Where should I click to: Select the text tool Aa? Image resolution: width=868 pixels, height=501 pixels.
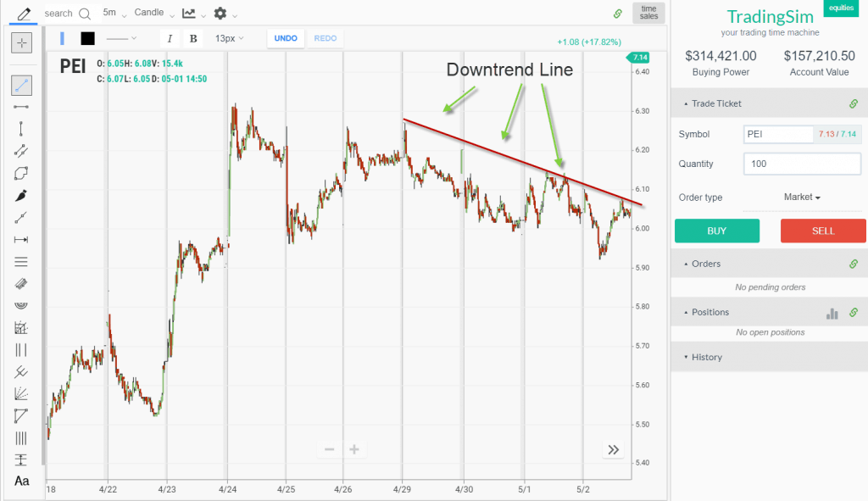(21, 481)
